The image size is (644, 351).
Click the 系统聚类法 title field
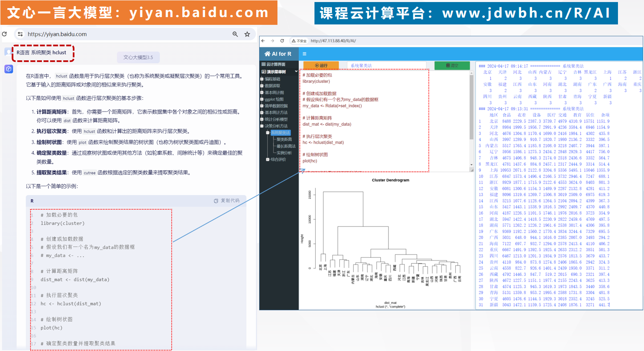click(386, 66)
